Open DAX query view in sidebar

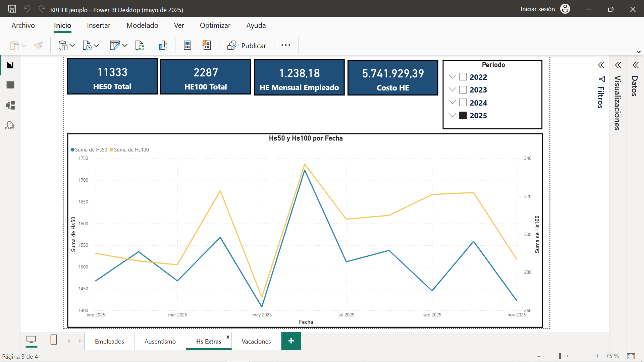[10, 126]
